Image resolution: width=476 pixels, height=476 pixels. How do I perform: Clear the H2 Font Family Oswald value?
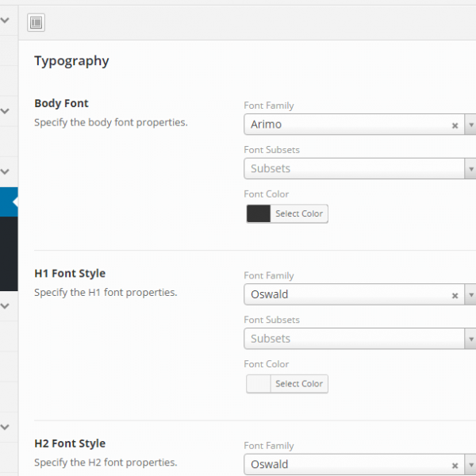point(455,466)
